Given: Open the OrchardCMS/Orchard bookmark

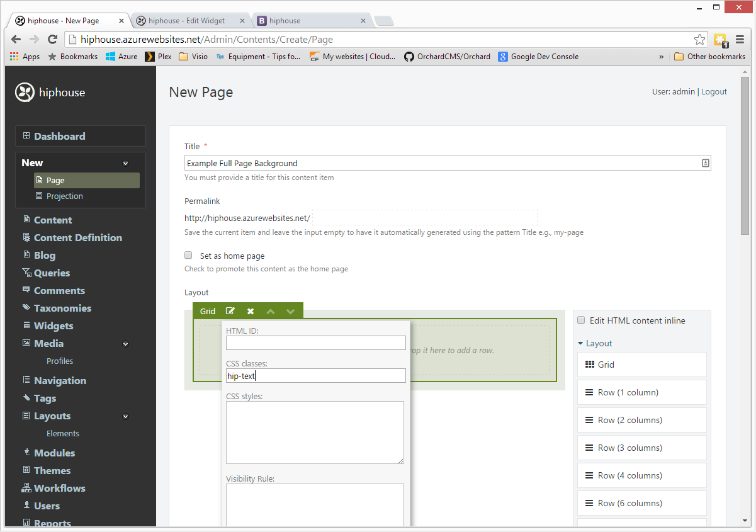Looking at the screenshot, I should (447, 57).
